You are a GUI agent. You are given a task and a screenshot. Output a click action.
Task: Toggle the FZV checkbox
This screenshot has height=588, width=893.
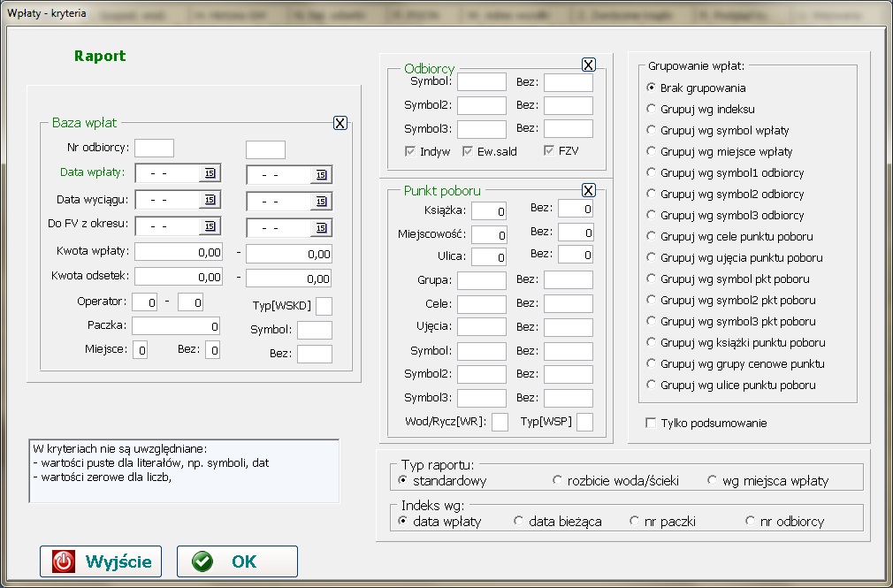coord(549,151)
